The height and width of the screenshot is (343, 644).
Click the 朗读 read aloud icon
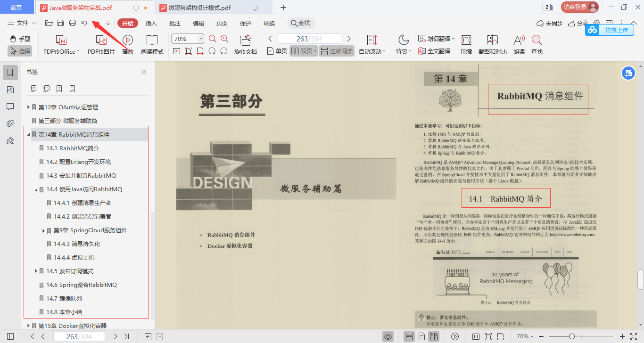coord(519,45)
